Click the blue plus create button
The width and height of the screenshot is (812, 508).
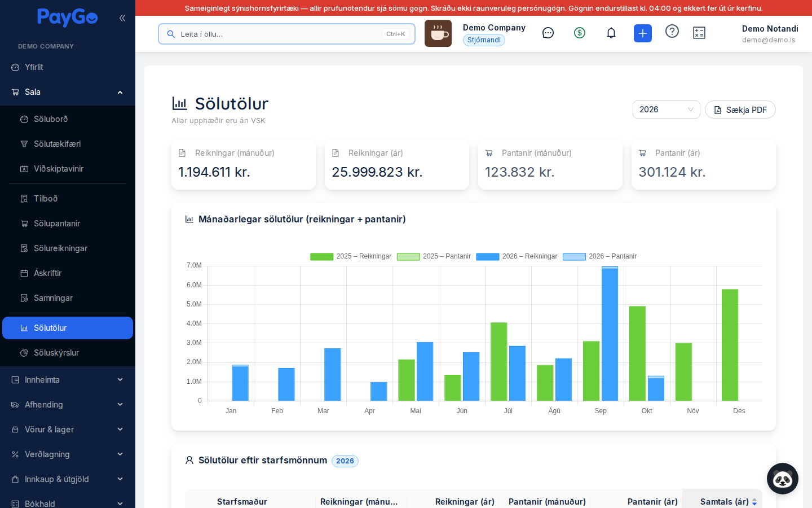pyautogui.click(x=643, y=33)
